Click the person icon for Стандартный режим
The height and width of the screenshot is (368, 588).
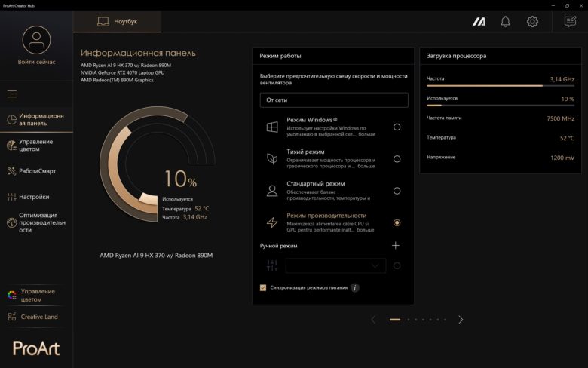click(x=272, y=191)
